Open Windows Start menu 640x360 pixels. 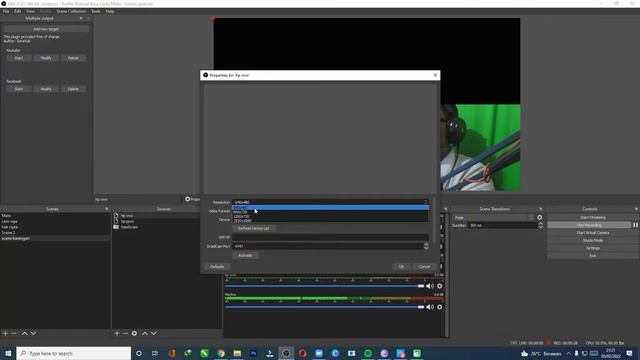click(x=8, y=353)
